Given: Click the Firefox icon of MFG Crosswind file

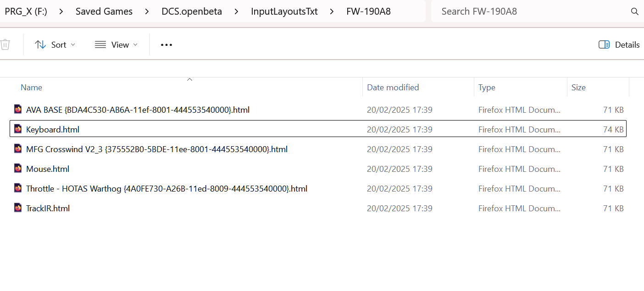Looking at the screenshot, I should pos(18,149).
